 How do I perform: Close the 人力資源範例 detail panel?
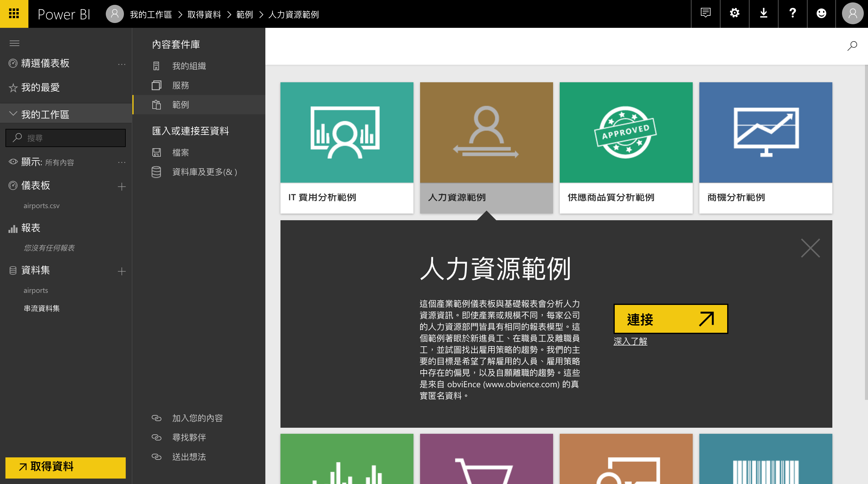click(810, 248)
